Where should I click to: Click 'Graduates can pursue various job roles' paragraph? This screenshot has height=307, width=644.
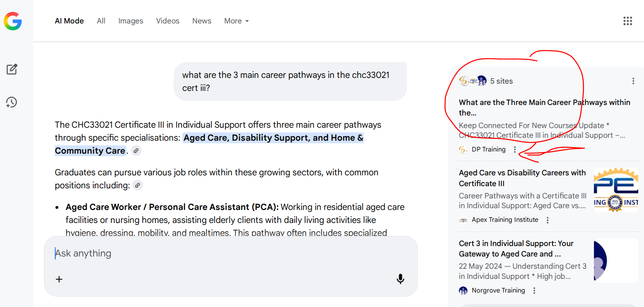pyautogui.click(x=216, y=179)
